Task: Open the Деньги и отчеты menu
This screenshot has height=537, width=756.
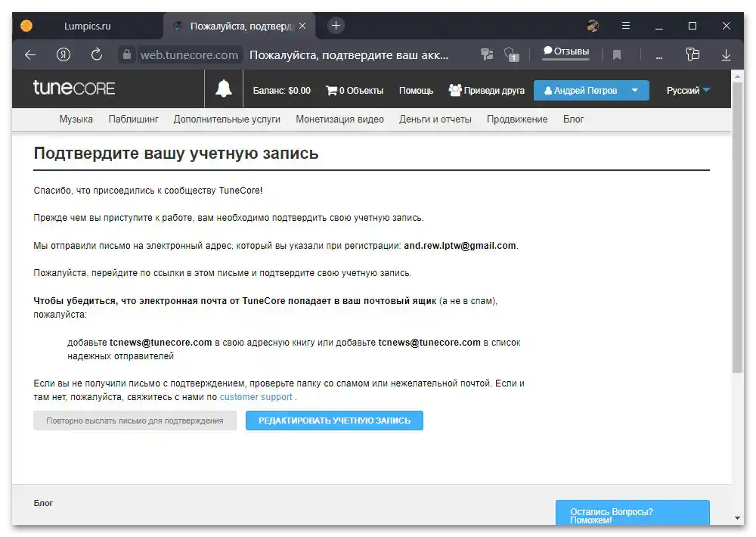Action: pos(435,120)
